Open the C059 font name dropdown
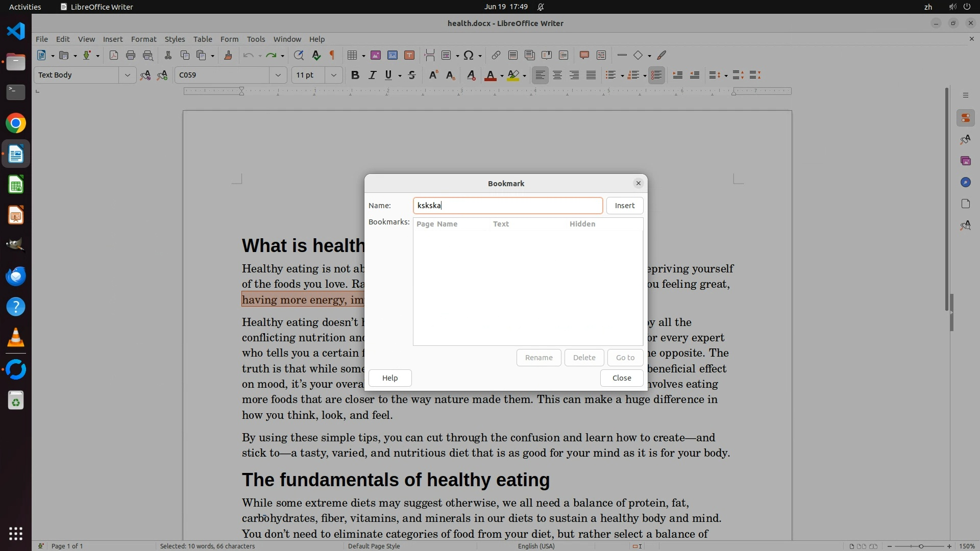This screenshot has width=980, height=551. click(x=278, y=75)
